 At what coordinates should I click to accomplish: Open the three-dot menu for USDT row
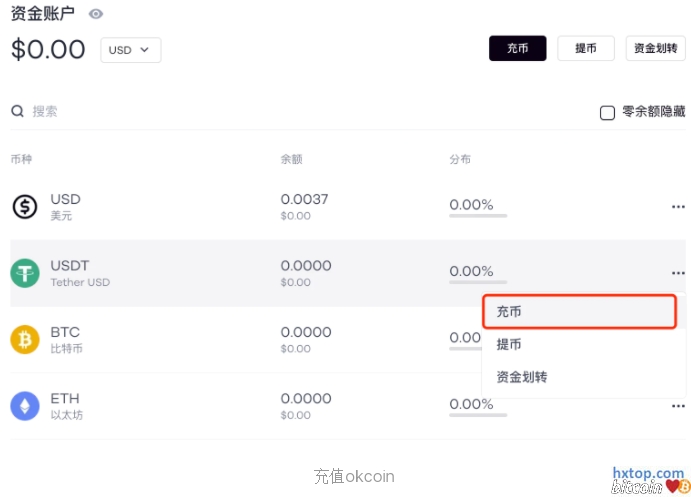tap(678, 273)
